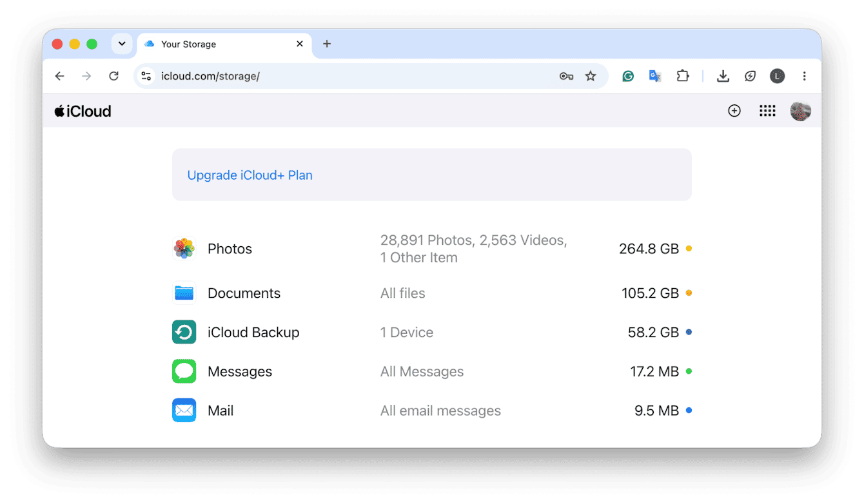Click the Documents label

coord(244,293)
